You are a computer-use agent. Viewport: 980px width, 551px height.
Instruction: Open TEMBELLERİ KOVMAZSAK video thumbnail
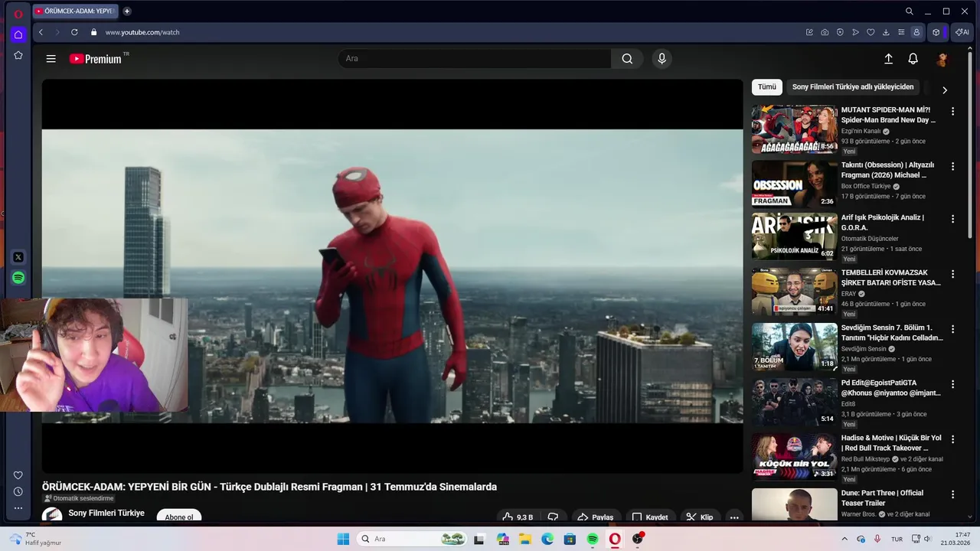(x=794, y=291)
